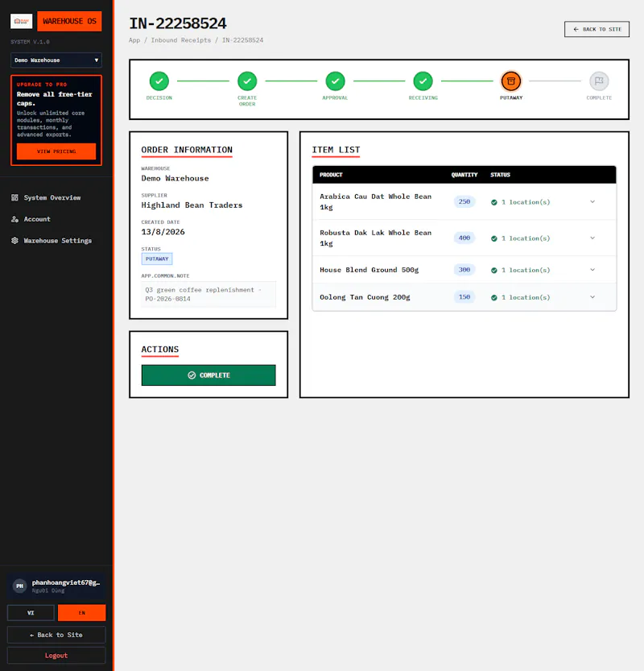
Task: Expand the Oolong Tan Cuong 200g row chevron
Action: [x=592, y=297]
